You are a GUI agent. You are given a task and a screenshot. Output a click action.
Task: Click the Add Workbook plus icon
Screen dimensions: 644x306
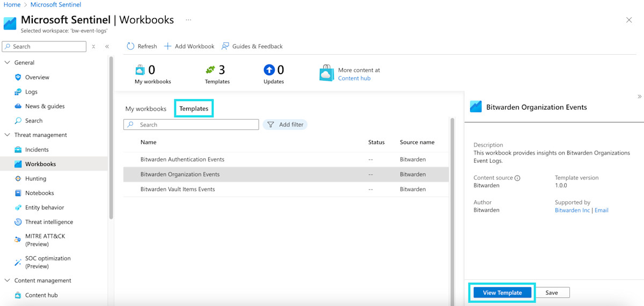click(x=167, y=46)
